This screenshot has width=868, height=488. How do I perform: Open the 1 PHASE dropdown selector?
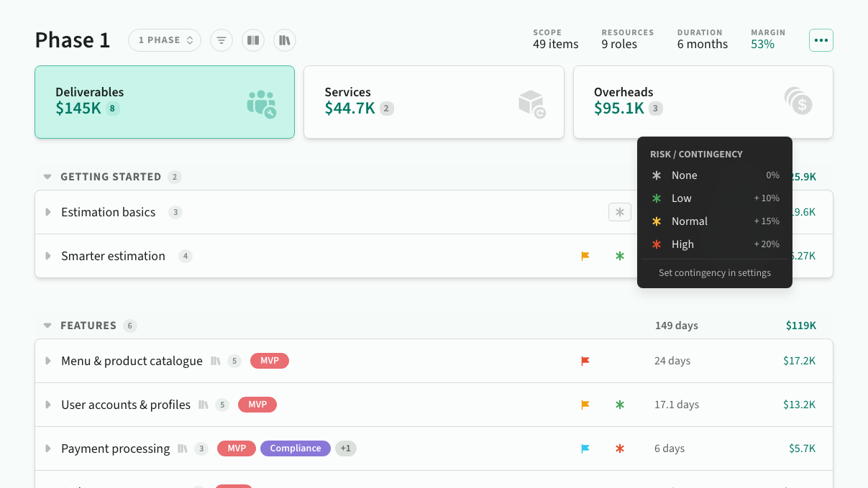[165, 40]
